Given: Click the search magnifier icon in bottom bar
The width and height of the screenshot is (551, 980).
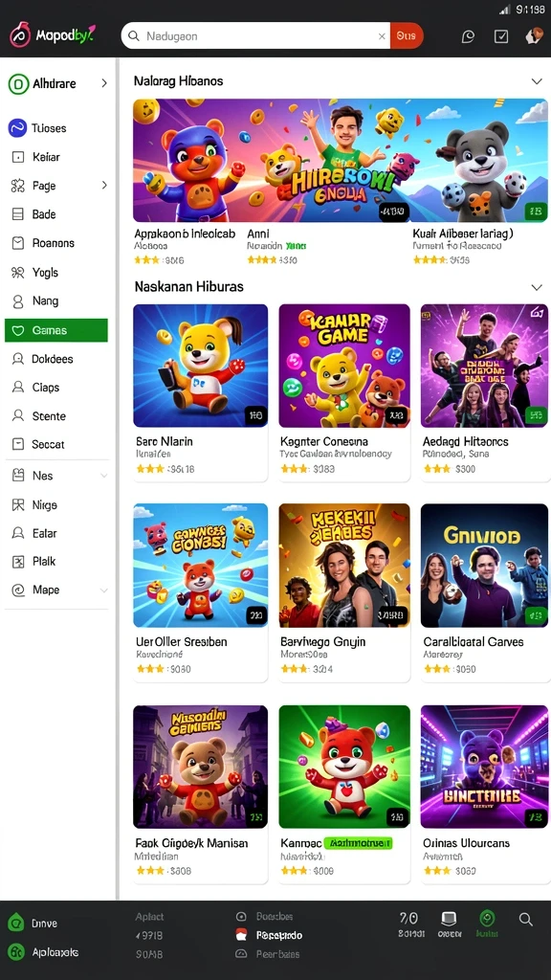Looking at the screenshot, I should tap(526, 919).
